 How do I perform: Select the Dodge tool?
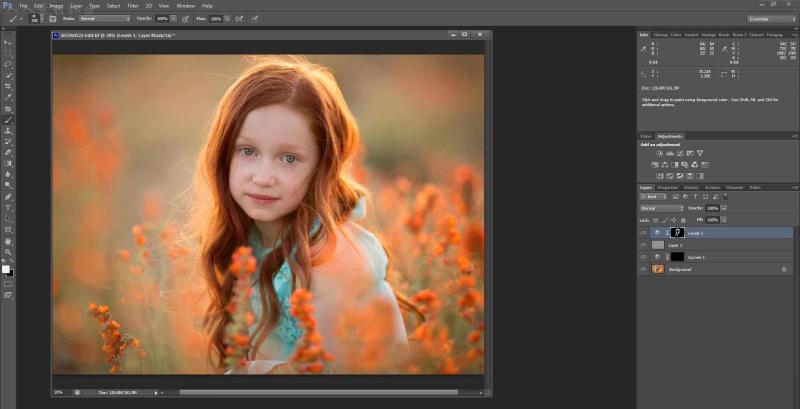point(8,185)
